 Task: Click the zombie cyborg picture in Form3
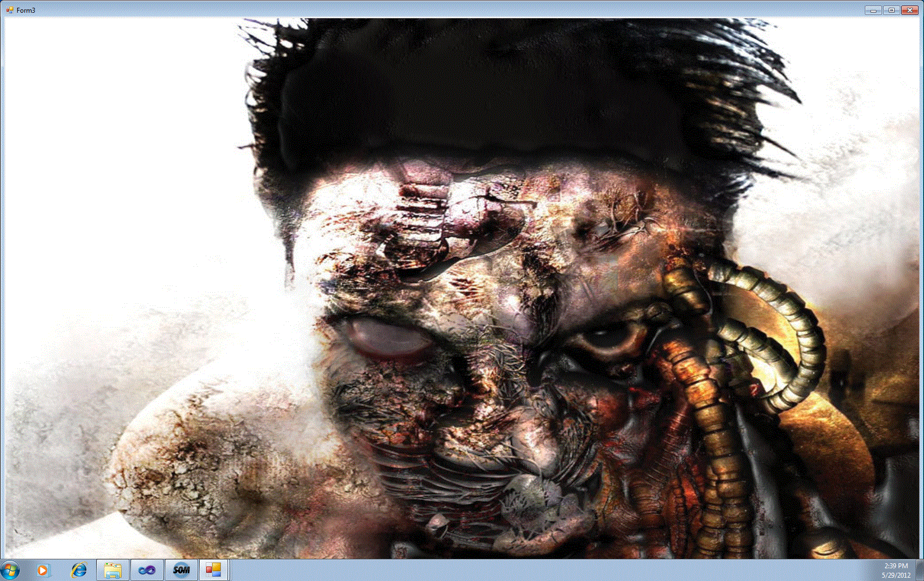pyautogui.click(x=462, y=288)
